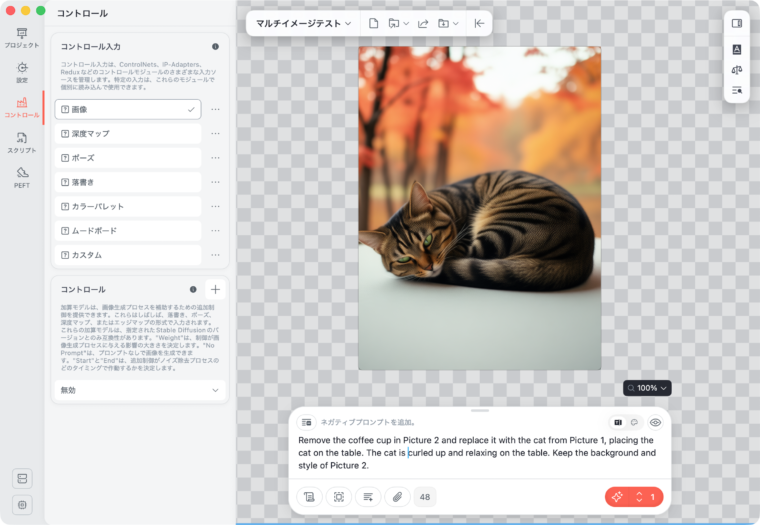Image resolution: width=760 pixels, height=525 pixels.
Task: Click the new blank canvas icon
Action: pyautogui.click(x=373, y=23)
